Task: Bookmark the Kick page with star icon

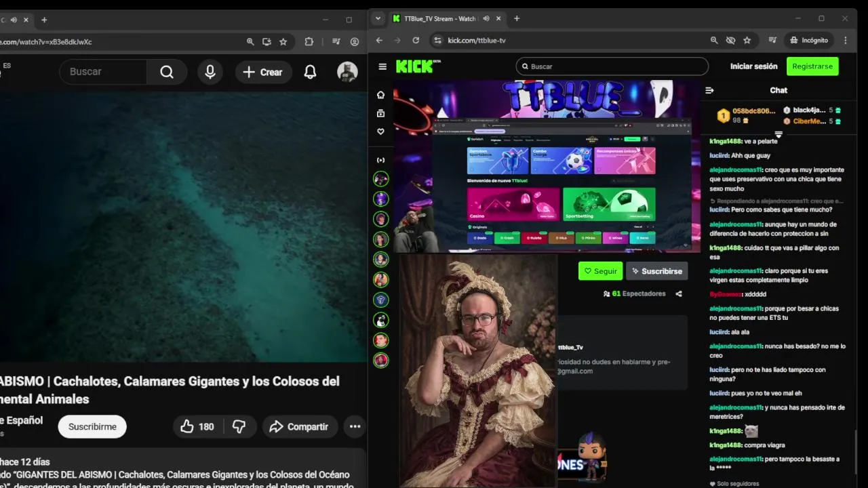Action: coord(747,40)
